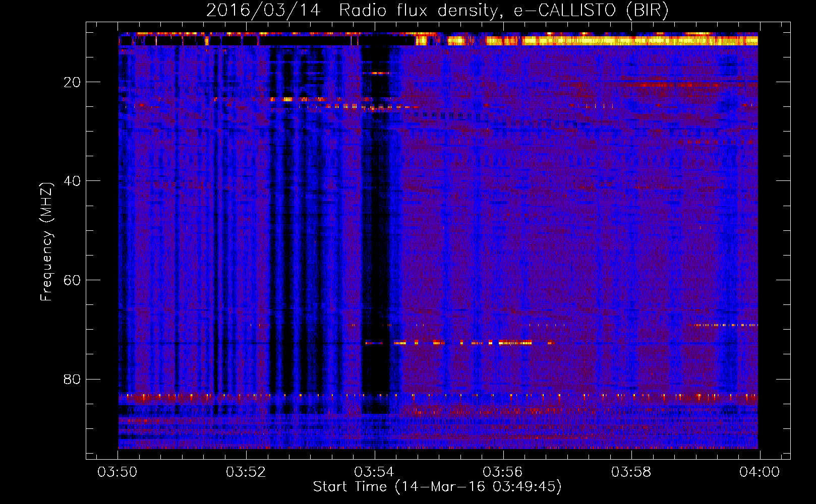Click the 03:50 time tick label
Viewport: 816px width, 504px height.
118,472
